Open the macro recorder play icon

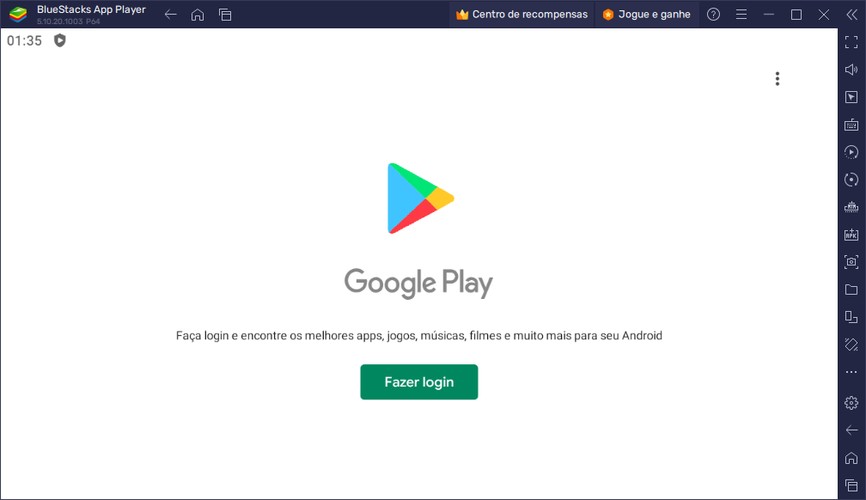point(851,152)
